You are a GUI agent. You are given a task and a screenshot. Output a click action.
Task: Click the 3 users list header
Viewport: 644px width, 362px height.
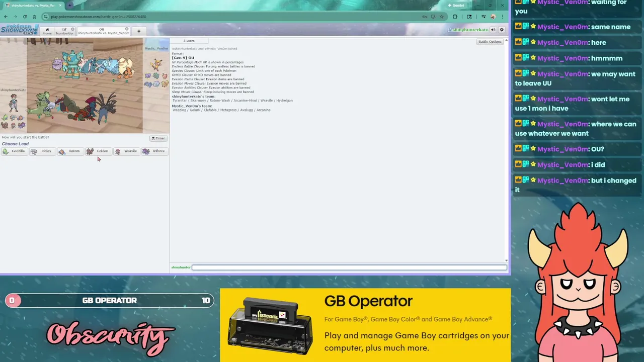(189, 41)
